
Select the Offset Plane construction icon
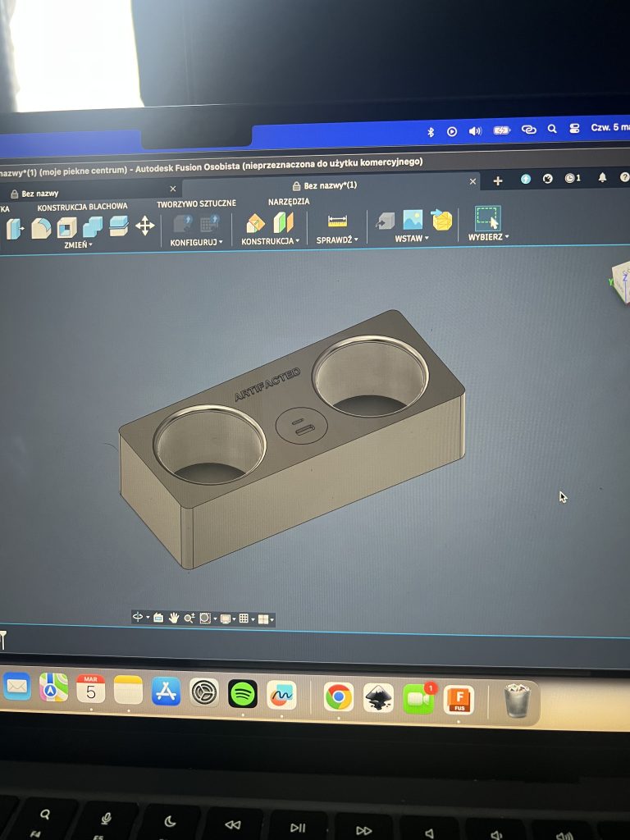pos(256,222)
